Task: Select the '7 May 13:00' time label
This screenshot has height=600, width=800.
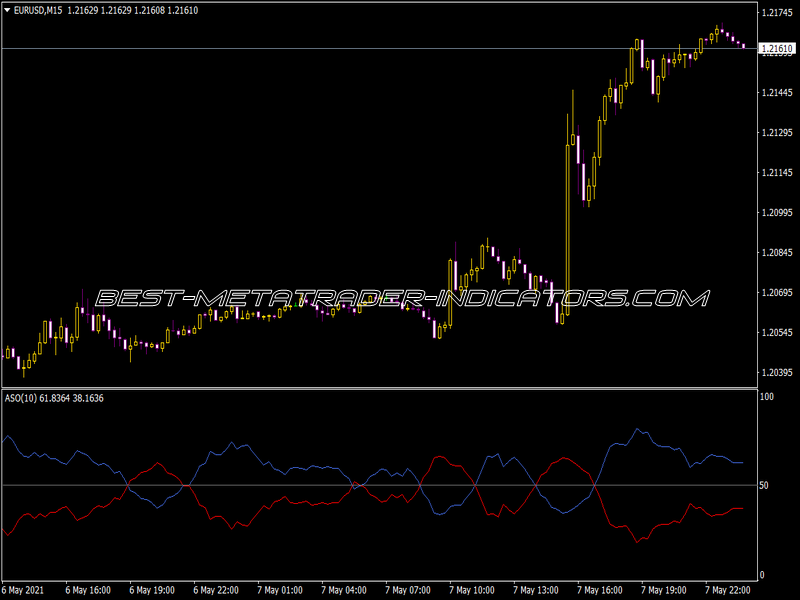Action: point(536,590)
